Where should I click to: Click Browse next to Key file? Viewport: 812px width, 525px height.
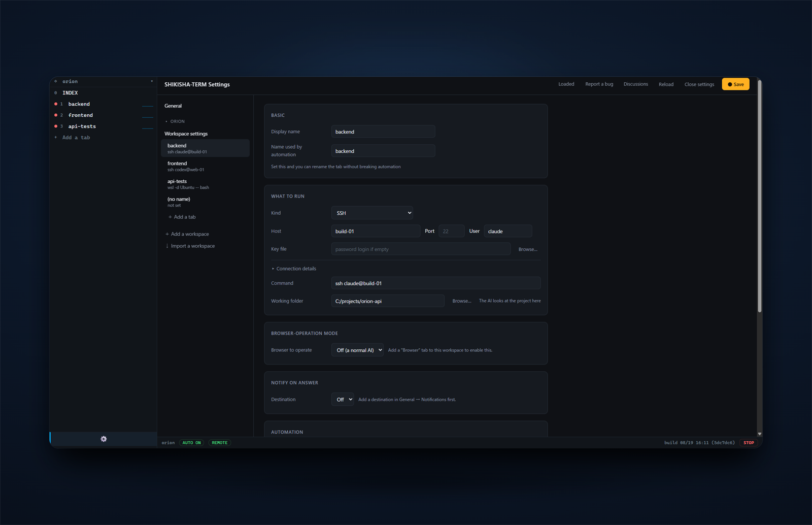[528, 249]
